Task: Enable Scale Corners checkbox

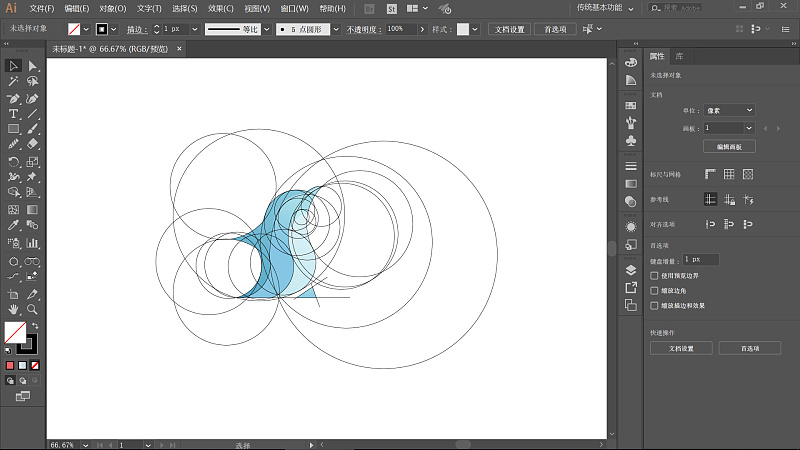Action: click(x=654, y=291)
